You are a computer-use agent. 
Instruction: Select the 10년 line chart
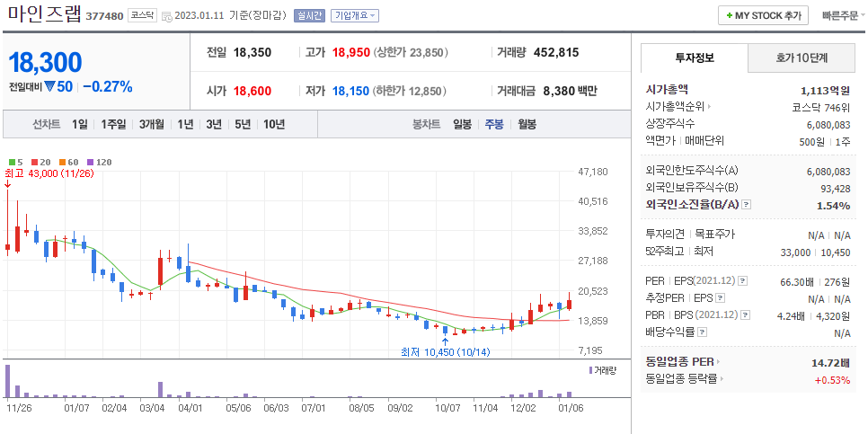tap(274, 124)
